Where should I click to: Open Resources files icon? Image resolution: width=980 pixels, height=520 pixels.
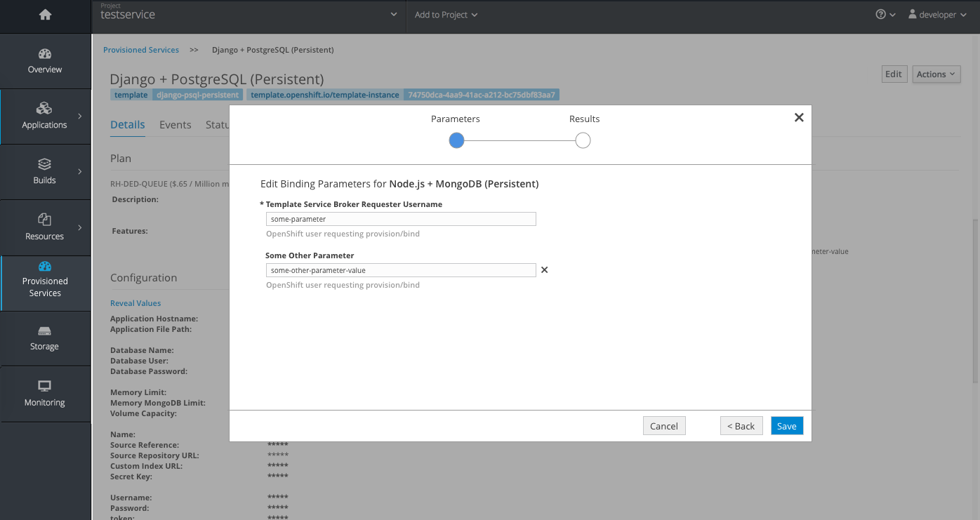click(x=44, y=220)
